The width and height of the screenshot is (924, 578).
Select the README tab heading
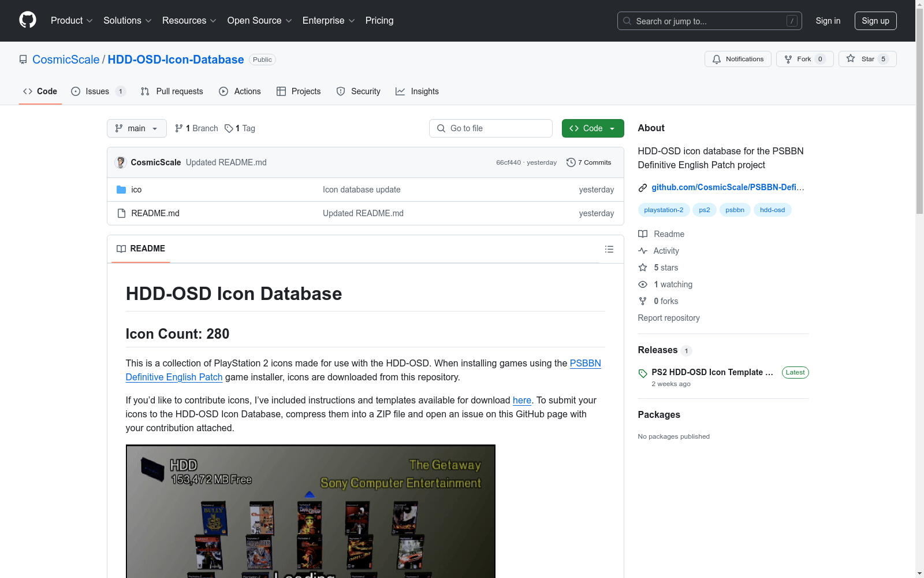(141, 249)
